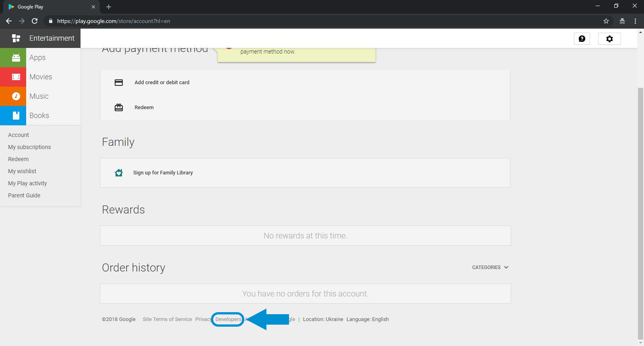View site info via padlock icon
Image resolution: width=644 pixels, height=346 pixels.
[50, 21]
